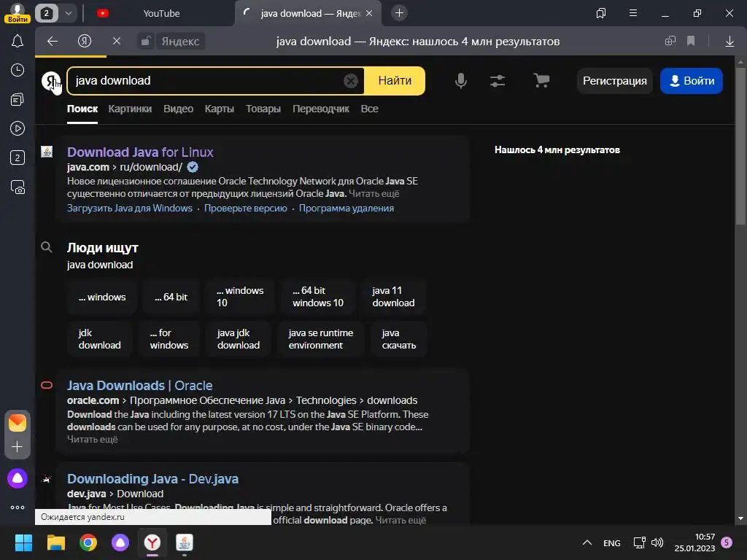Clear the search query field
747x560 pixels.
[x=351, y=81]
